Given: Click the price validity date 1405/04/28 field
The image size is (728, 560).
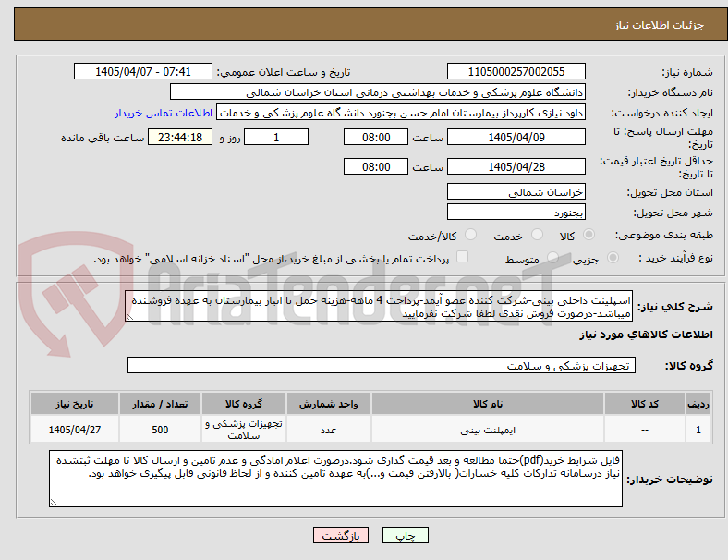Looking at the screenshot, I should [x=516, y=166].
